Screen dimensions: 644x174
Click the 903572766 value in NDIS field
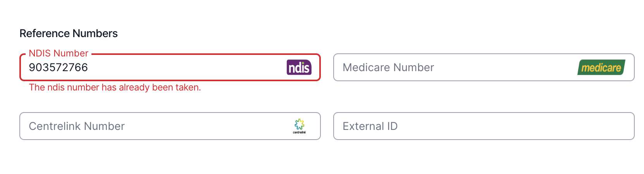59,67
